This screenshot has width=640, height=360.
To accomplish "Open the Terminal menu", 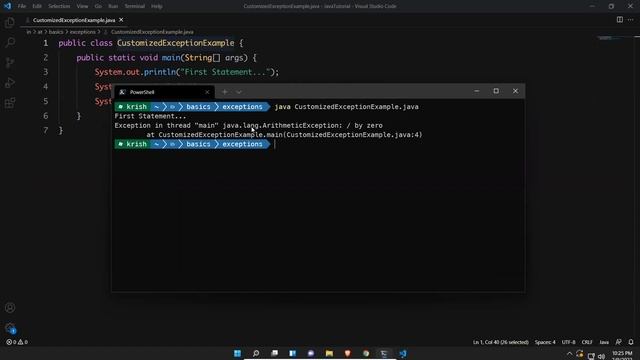I will (x=135, y=6).
